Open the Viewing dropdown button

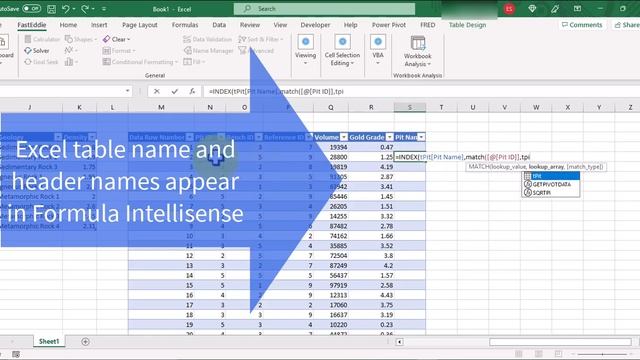point(305,50)
